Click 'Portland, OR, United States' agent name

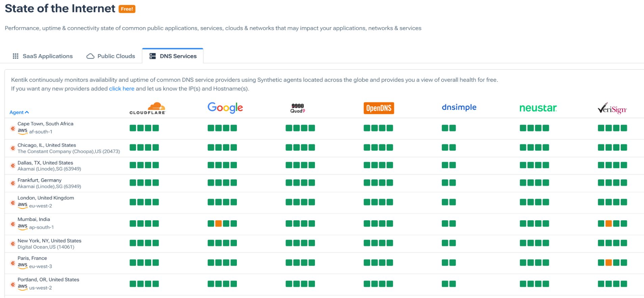49,279
